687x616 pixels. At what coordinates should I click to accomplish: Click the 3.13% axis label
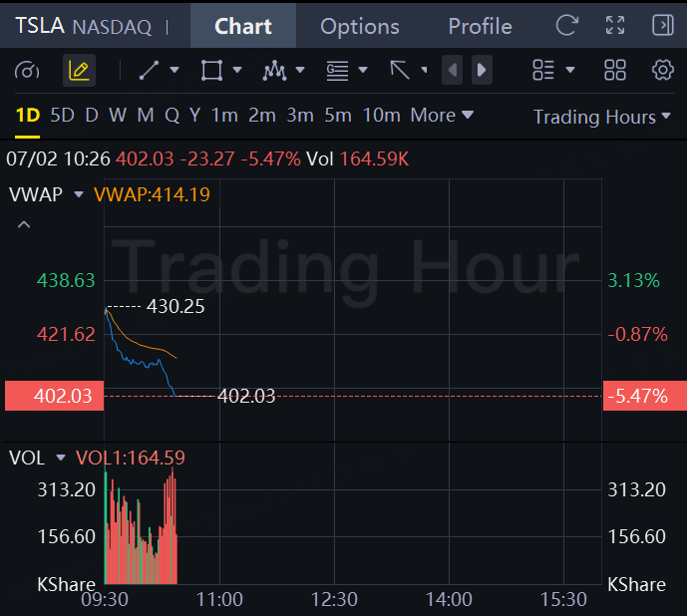click(x=633, y=280)
